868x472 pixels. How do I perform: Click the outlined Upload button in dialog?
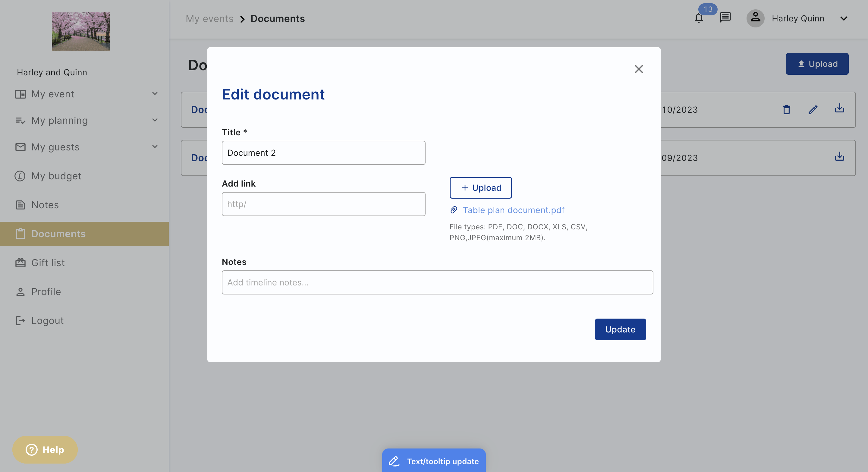point(480,188)
